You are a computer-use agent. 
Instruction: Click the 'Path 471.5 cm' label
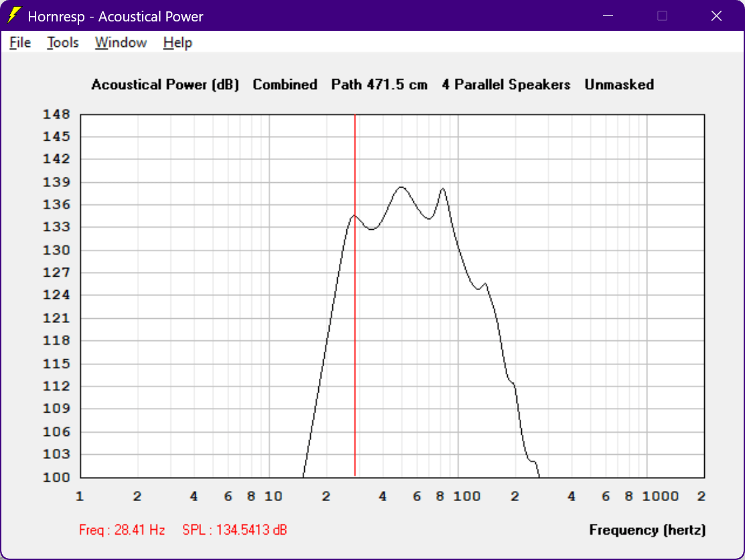click(379, 84)
